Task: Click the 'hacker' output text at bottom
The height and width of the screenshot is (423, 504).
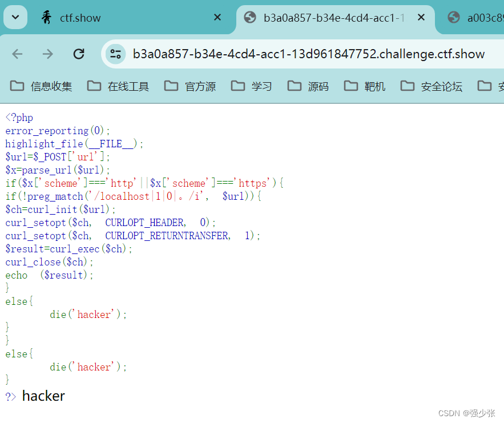Action: [43, 396]
